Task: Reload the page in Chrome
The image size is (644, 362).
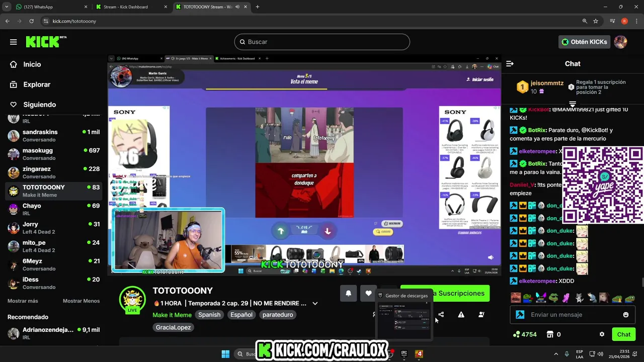Action: pyautogui.click(x=31, y=21)
